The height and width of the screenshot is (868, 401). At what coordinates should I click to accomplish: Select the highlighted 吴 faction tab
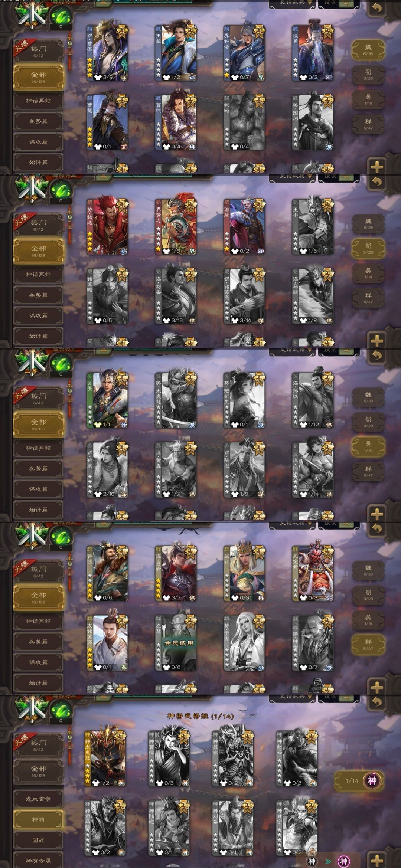coord(368,446)
